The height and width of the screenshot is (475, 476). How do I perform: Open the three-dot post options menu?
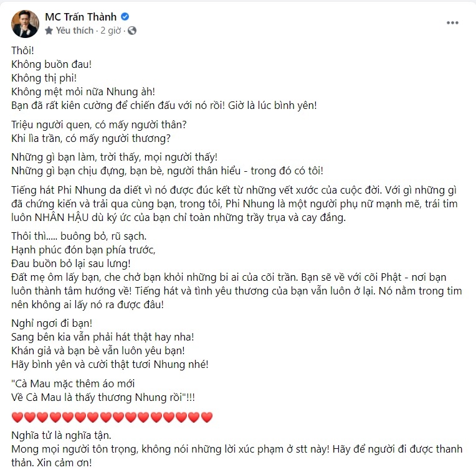point(452,23)
